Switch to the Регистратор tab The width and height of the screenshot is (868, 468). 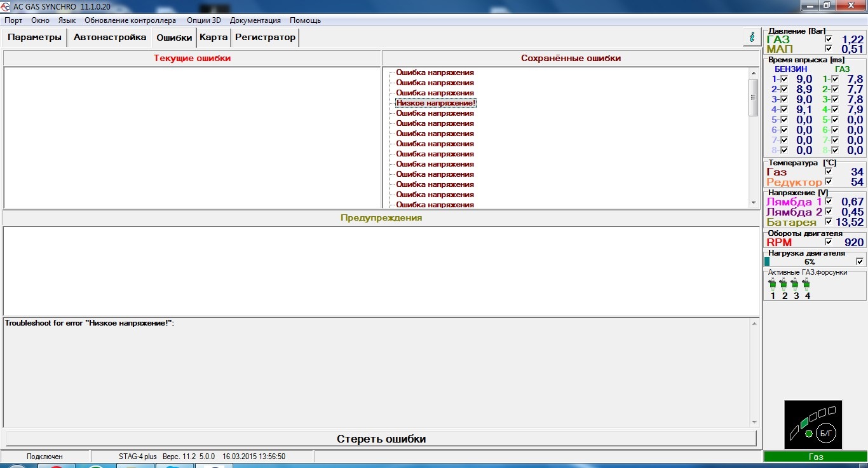click(x=265, y=38)
